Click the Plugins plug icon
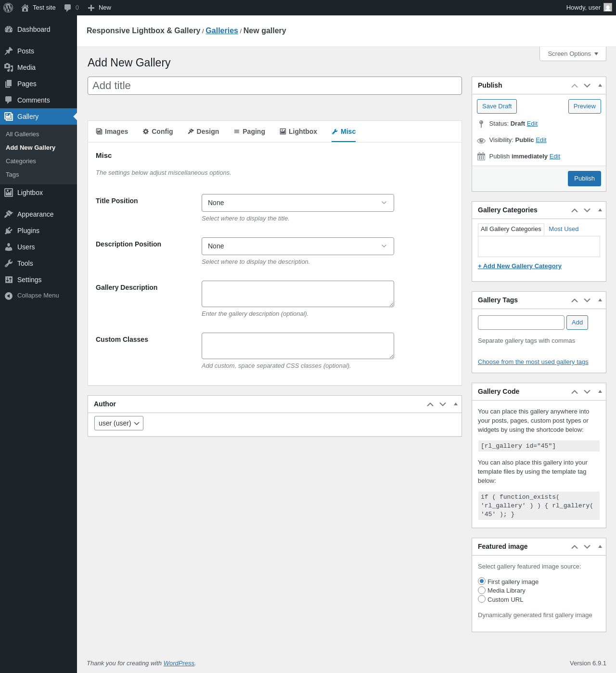Image resolution: width=616 pixels, height=673 pixels. pos(9,231)
